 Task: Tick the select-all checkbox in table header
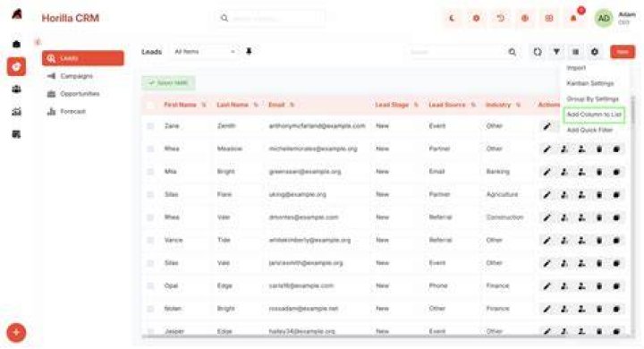coord(150,106)
